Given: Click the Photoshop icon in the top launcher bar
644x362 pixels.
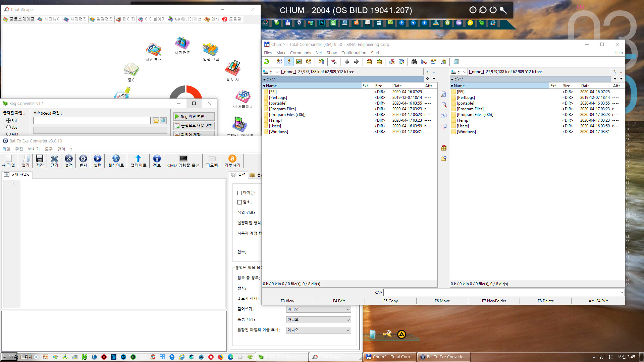Looking at the screenshot, I should (x=322, y=23).
